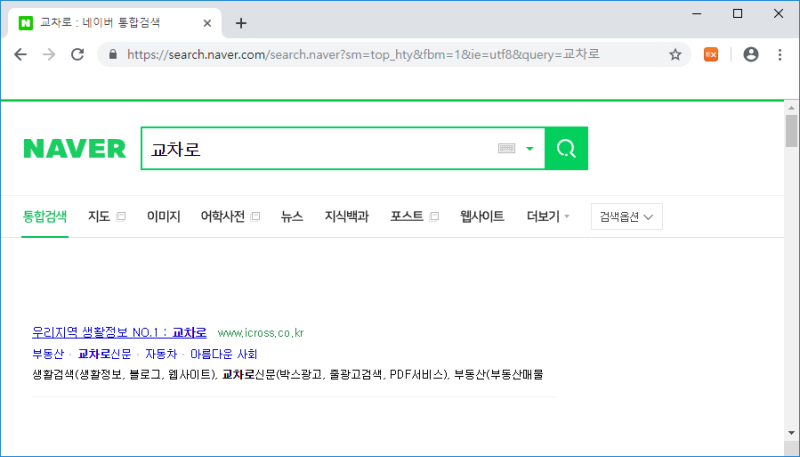Click the browser forward arrow

click(x=49, y=55)
